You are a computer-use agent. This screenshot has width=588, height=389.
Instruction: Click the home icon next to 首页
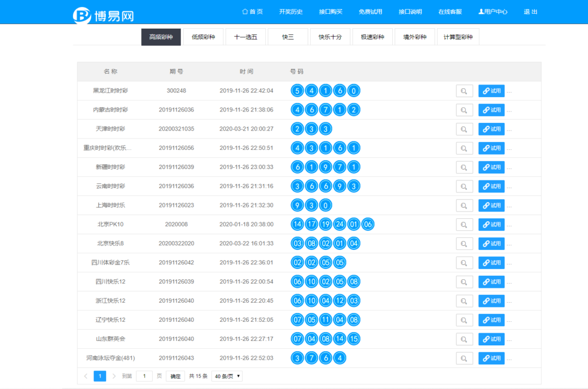pyautogui.click(x=245, y=11)
